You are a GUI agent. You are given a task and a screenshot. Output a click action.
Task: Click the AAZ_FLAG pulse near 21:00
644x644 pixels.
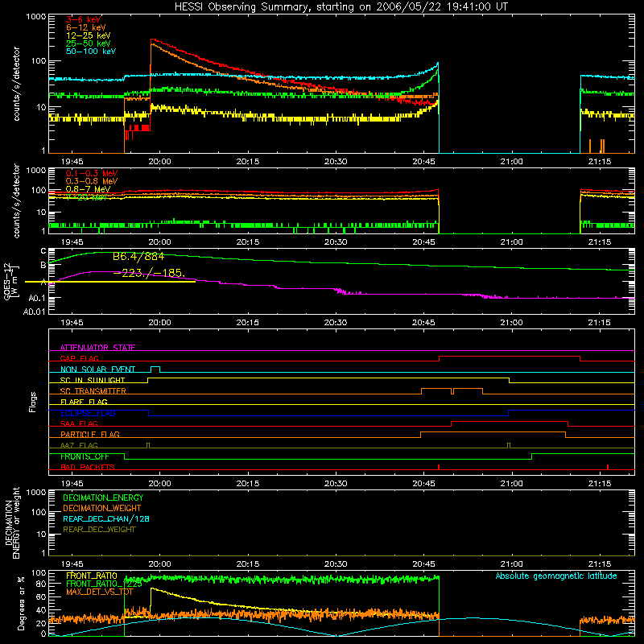tap(509, 445)
